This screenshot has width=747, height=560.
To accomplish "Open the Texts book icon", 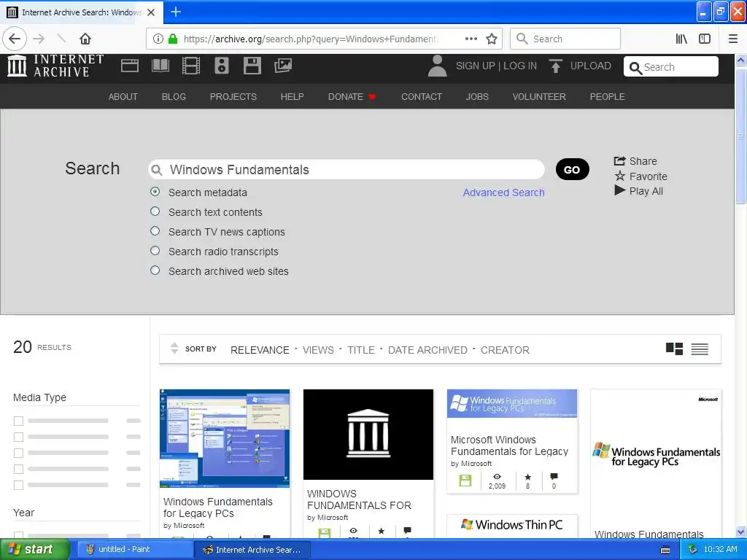I will (160, 66).
